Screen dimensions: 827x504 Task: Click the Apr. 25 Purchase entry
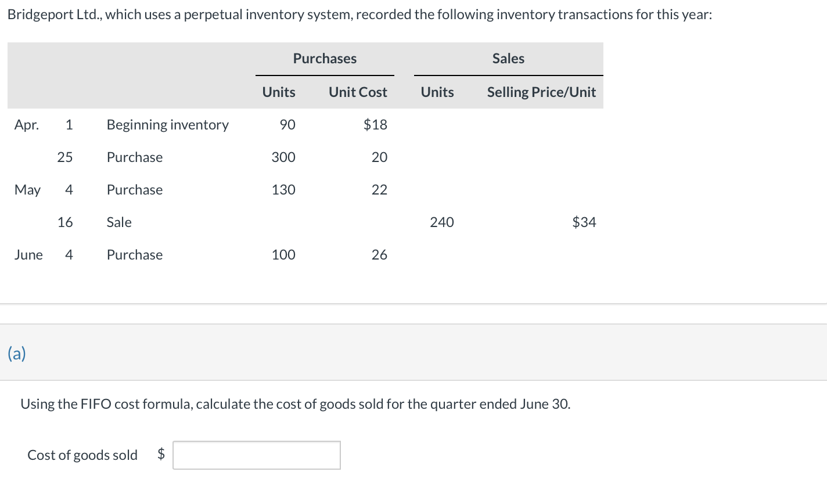134,157
